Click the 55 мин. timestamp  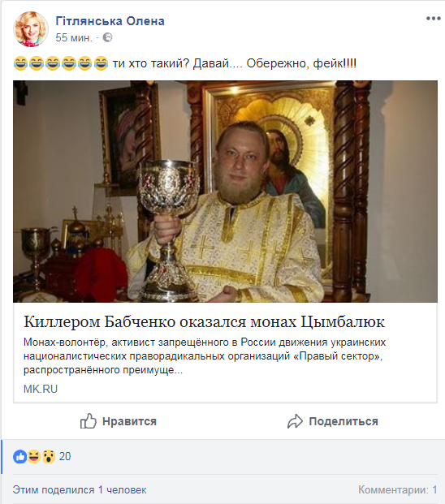coord(74,37)
